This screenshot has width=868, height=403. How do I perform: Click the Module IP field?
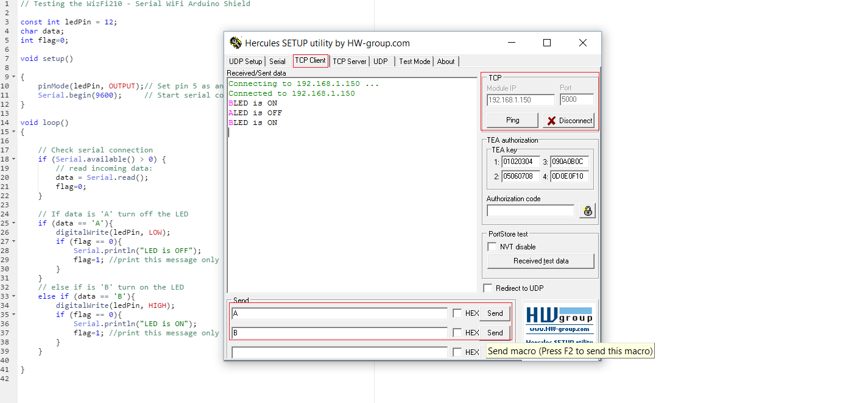point(521,99)
